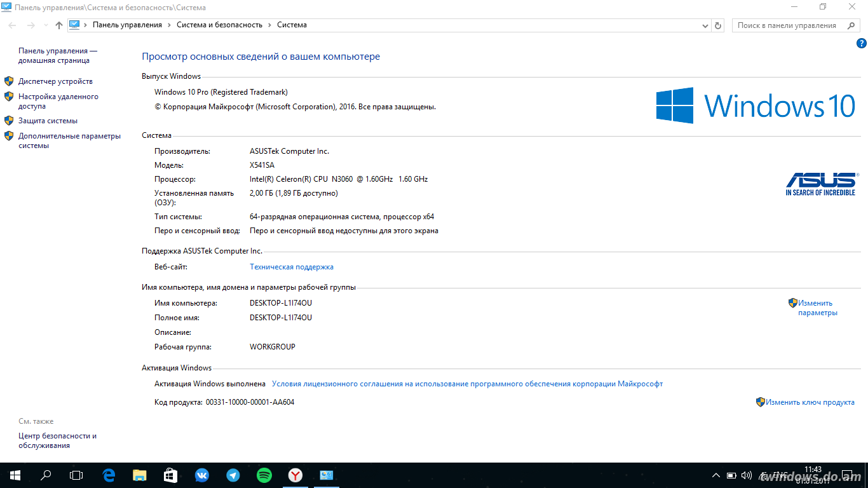Viewport: 868px width, 488px height.
Task: Click the blue help question mark icon
Action: [x=862, y=43]
